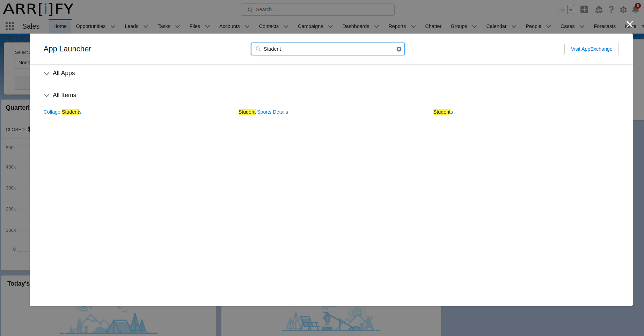Clear the App Launcher search text
The image size is (644, 336).
click(399, 49)
